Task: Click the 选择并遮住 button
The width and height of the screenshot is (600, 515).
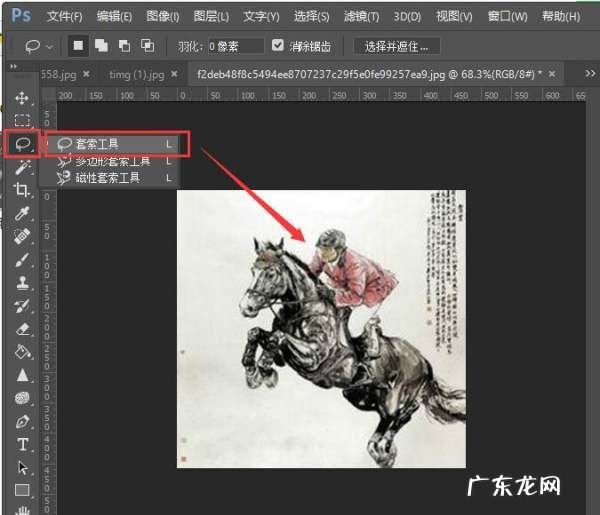Action: tap(396, 46)
